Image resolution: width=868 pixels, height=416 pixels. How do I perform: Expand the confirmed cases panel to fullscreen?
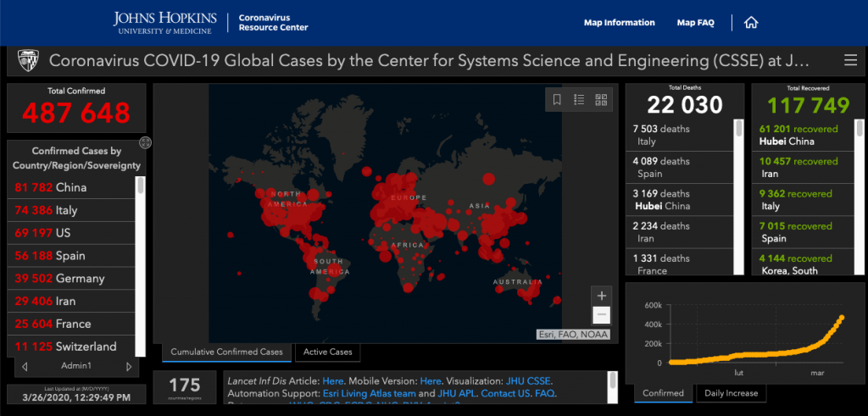tap(144, 143)
